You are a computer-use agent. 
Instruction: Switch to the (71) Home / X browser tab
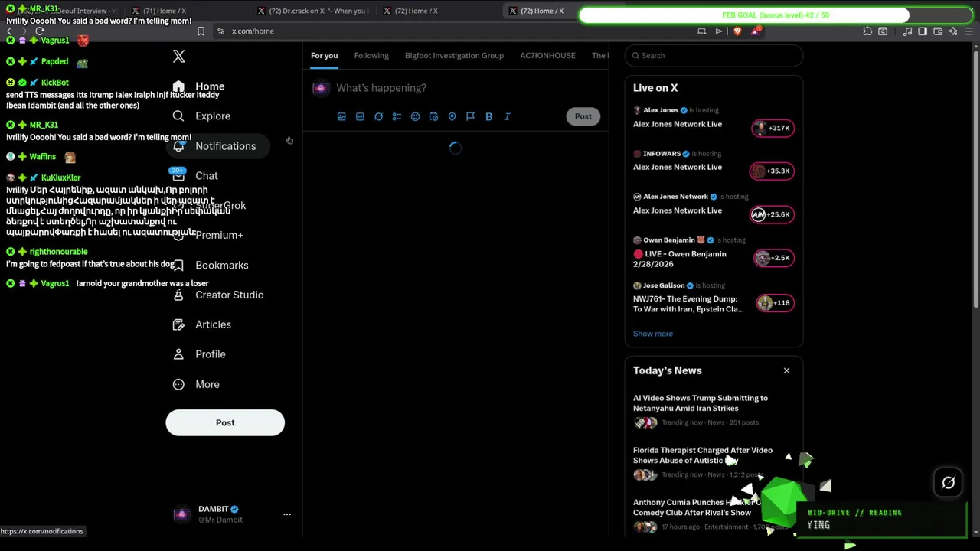click(165, 11)
